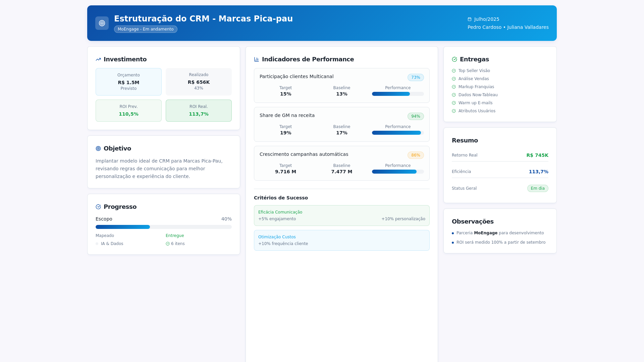
Task: Click the Eficiência value in Resumo
Action: (x=539, y=172)
